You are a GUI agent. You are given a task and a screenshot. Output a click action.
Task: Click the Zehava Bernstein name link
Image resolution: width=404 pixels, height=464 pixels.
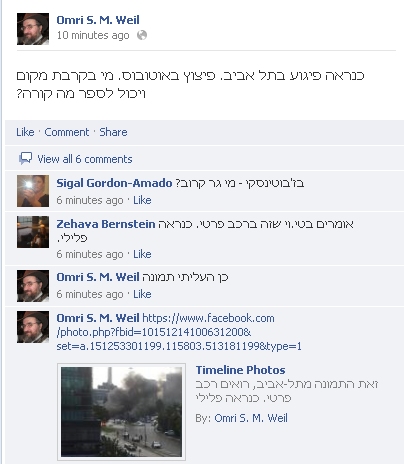(x=106, y=224)
